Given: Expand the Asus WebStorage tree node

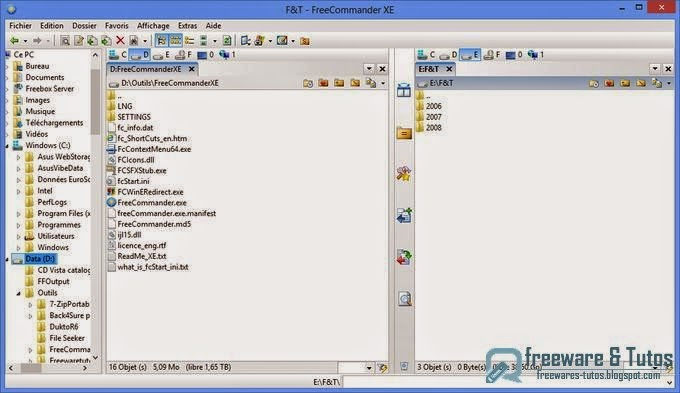Looking at the screenshot, I should point(18,157).
